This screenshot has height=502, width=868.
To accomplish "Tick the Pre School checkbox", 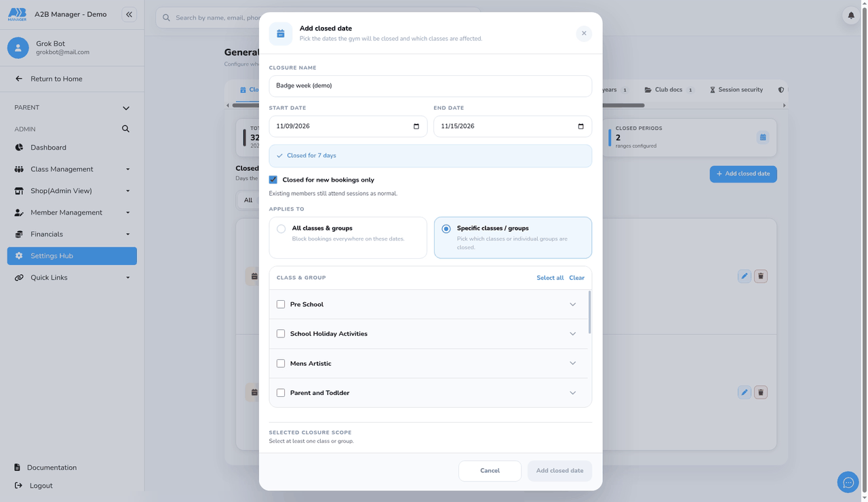I will tap(281, 304).
